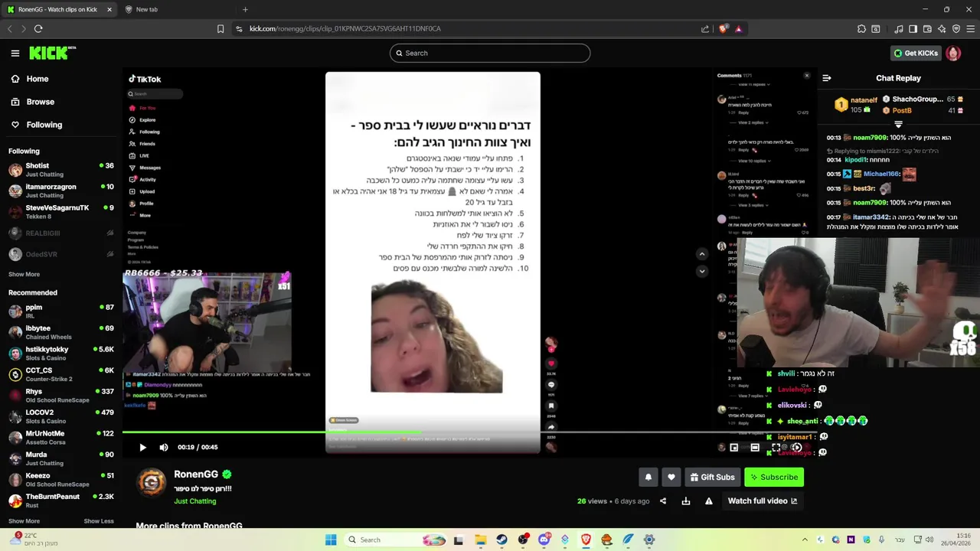Bookmark this page in the address bar
Image resolution: width=980 pixels, height=551 pixels.
[220, 28]
